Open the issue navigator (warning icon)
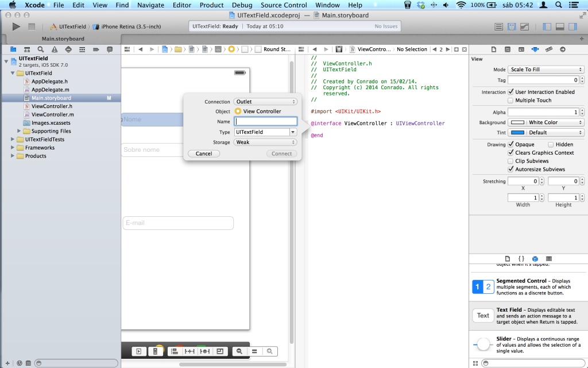Viewport: 588px width, 368px height. click(56, 49)
